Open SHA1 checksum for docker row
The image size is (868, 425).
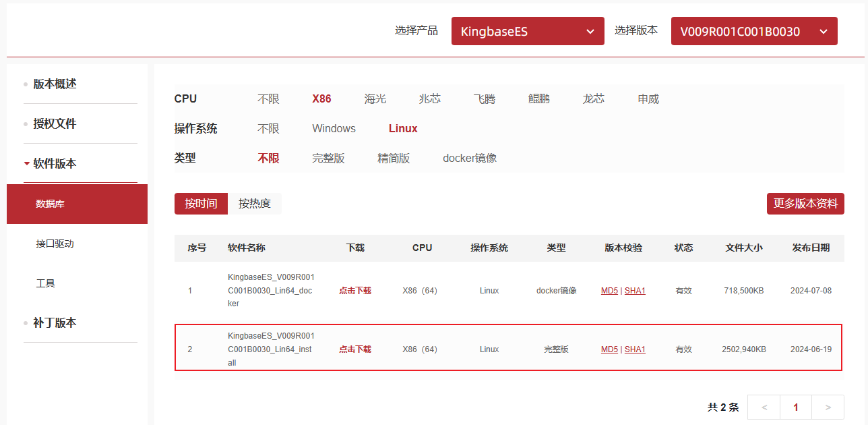(635, 291)
